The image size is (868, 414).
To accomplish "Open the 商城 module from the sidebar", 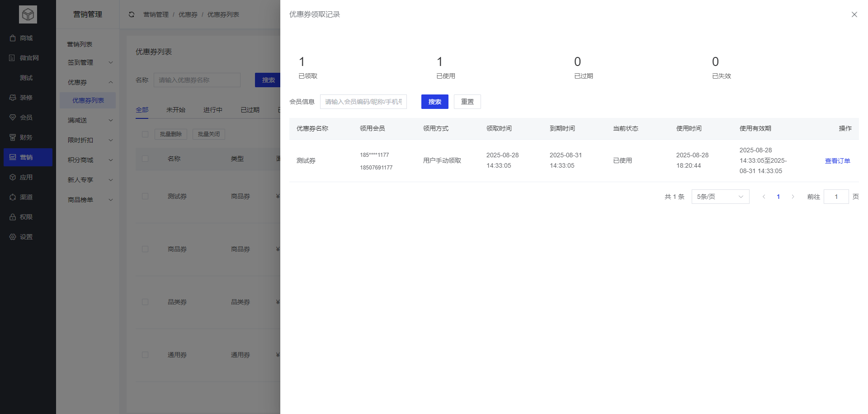I will pyautogui.click(x=27, y=38).
